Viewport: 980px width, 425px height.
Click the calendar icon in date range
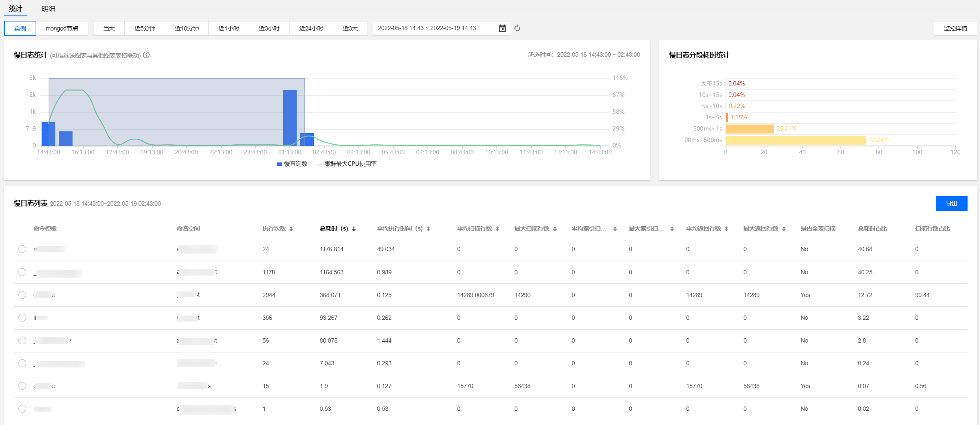(x=502, y=28)
